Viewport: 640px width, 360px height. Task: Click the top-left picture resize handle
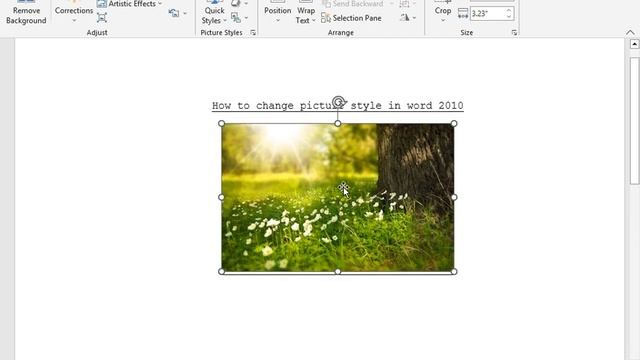221,123
